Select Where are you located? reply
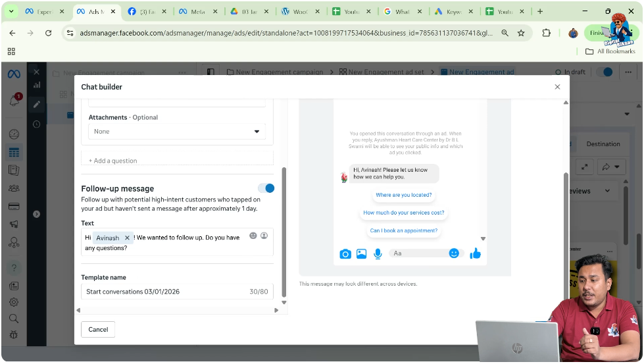 404,195
